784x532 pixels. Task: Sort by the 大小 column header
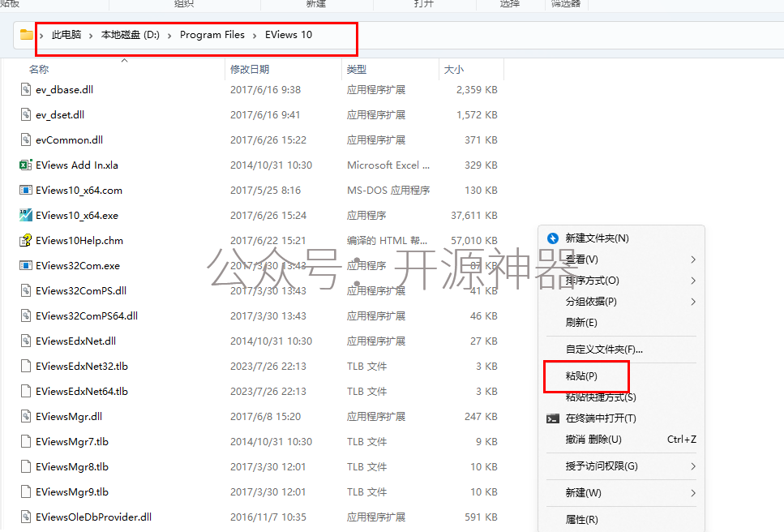click(454, 70)
